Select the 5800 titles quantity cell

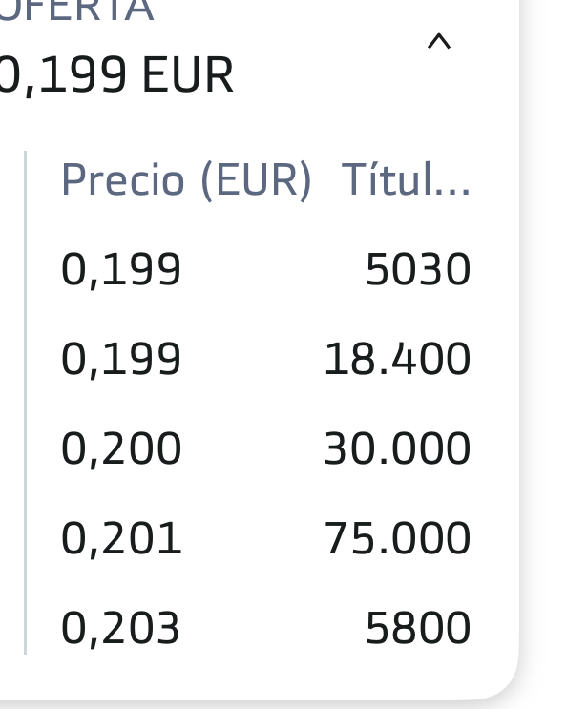click(x=418, y=629)
